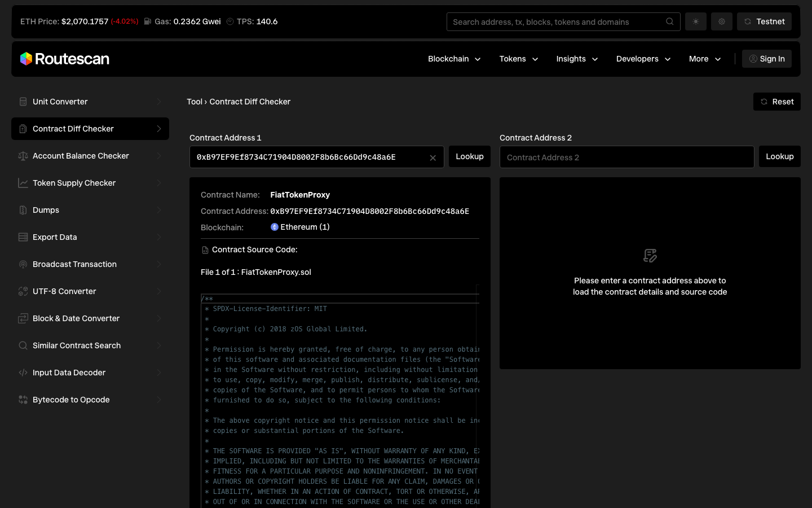Toggle light theme sun icon

(x=696, y=21)
